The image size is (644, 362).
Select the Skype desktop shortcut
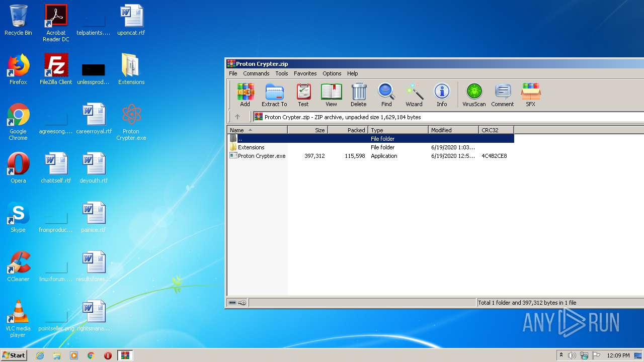tap(18, 217)
